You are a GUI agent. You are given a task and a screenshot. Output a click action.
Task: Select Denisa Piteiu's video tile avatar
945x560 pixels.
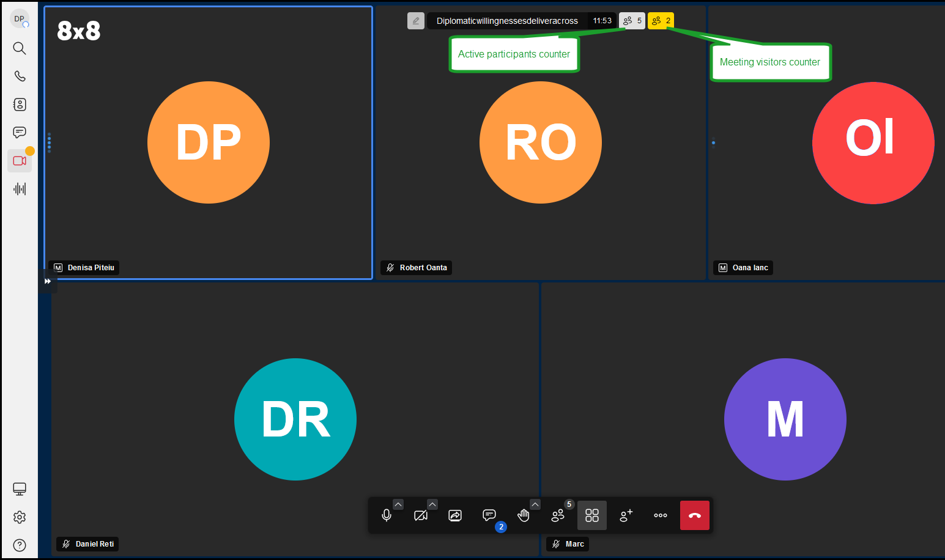click(x=209, y=142)
